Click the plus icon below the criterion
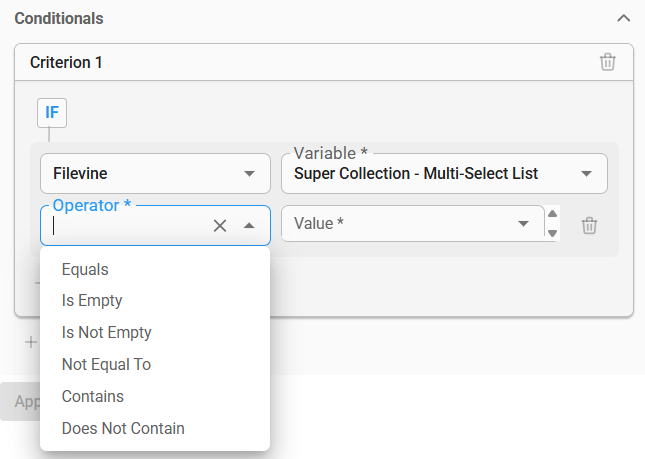This screenshot has width=645, height=459. (31, 342)
